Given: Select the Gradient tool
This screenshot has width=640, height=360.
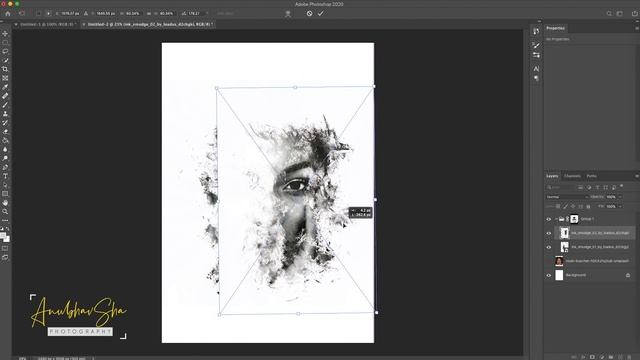Looking at the screenshot, I should pos(5,141).
